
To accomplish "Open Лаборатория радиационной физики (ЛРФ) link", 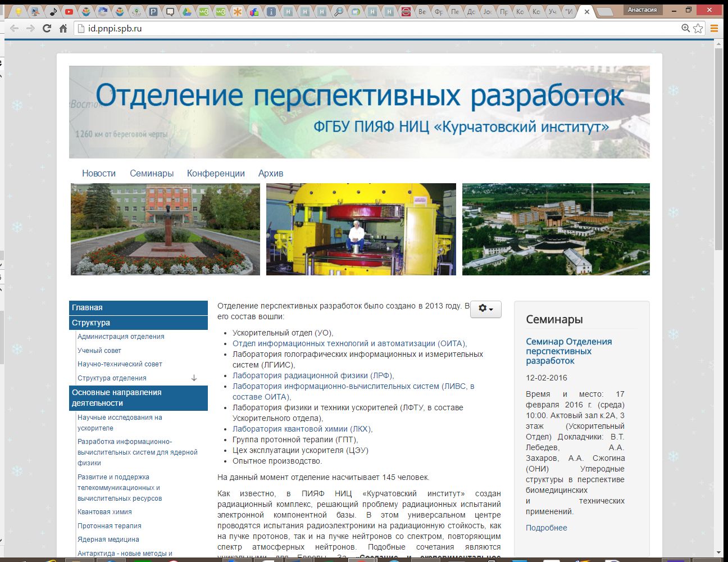I will coord(313,375).
